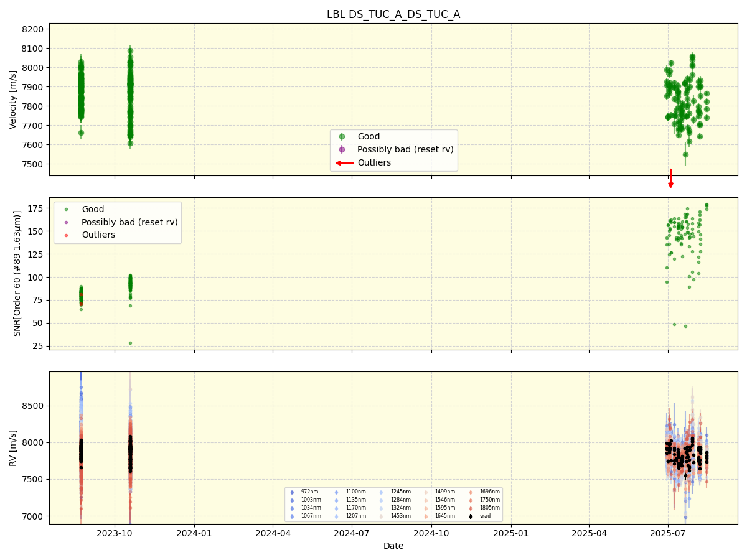Select the 1207nm entry in the RV legend
747x560 pixels.
[350, 516]
